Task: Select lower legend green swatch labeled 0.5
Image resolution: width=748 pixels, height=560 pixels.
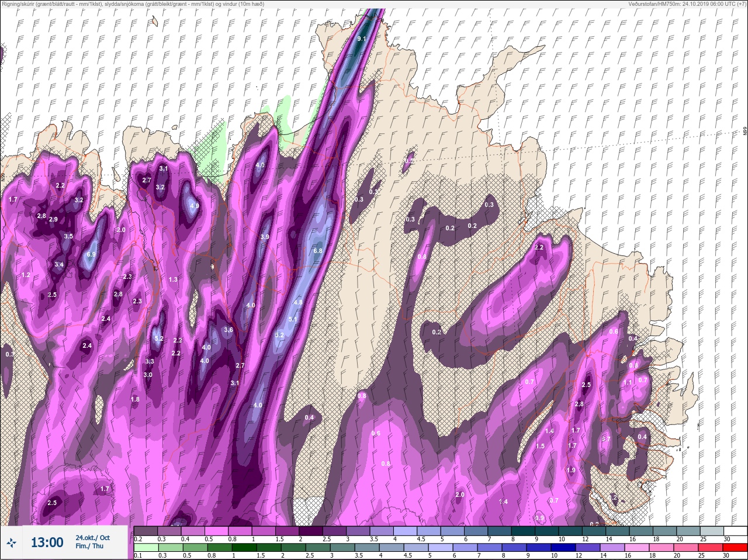Action: pyautogui.click(x=195, y=548)
